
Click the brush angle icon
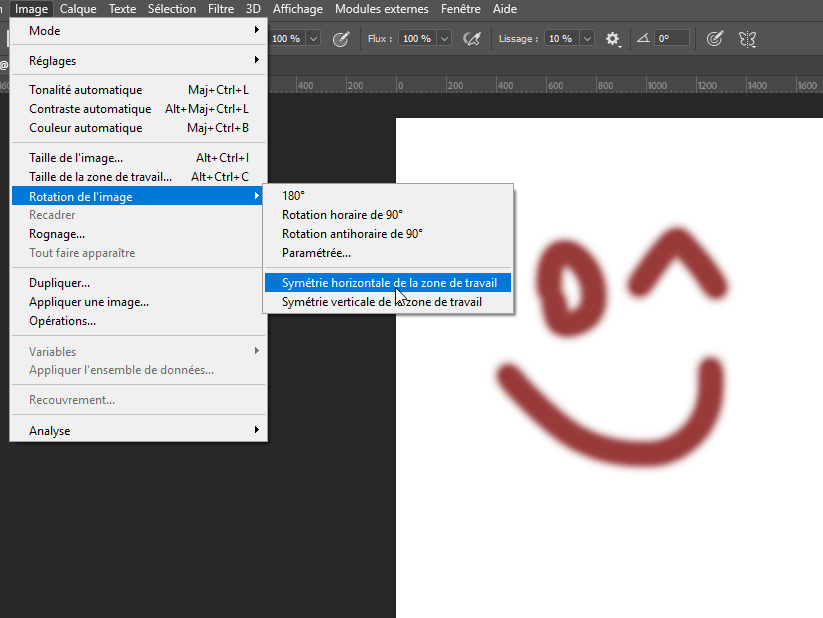click(642, 39)
